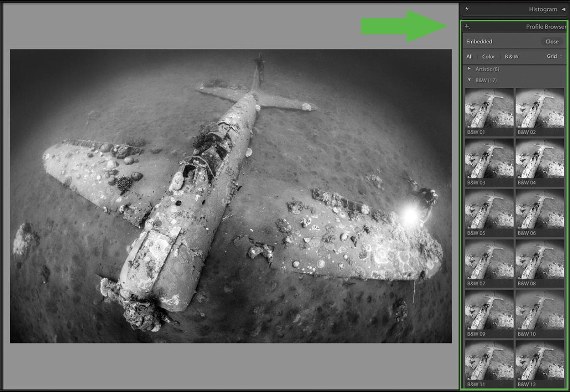Collapse the Histogram panel with its triangle
This screenshot has width=570, height=392.
(563, 9)
